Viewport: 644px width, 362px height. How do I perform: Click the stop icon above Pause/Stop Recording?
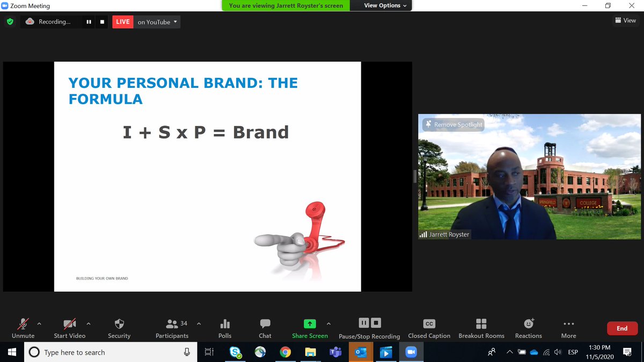click(x=376, y=323)
